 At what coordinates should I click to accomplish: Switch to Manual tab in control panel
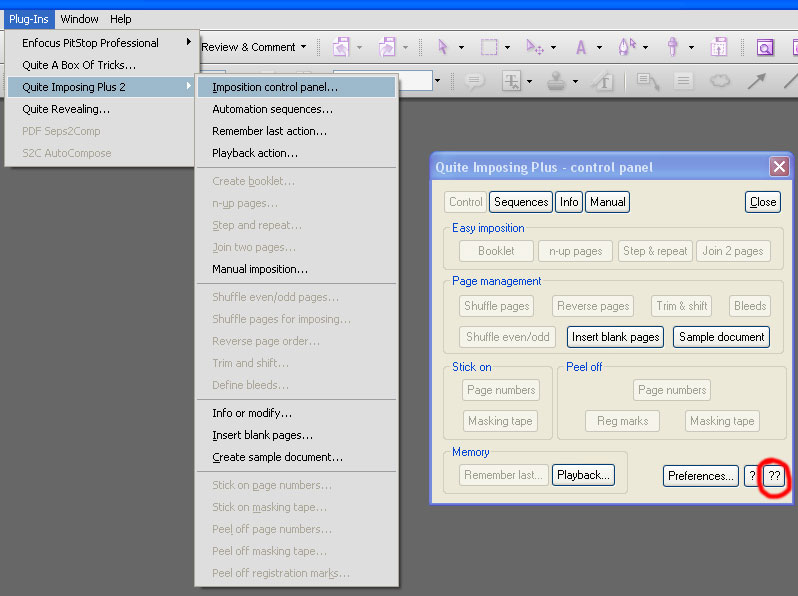point(608,202)
